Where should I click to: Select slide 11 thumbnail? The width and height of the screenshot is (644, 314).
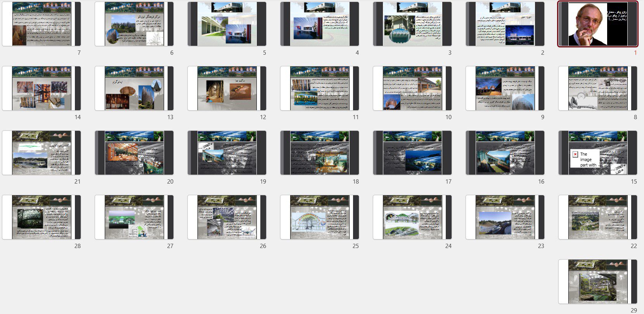319,88
